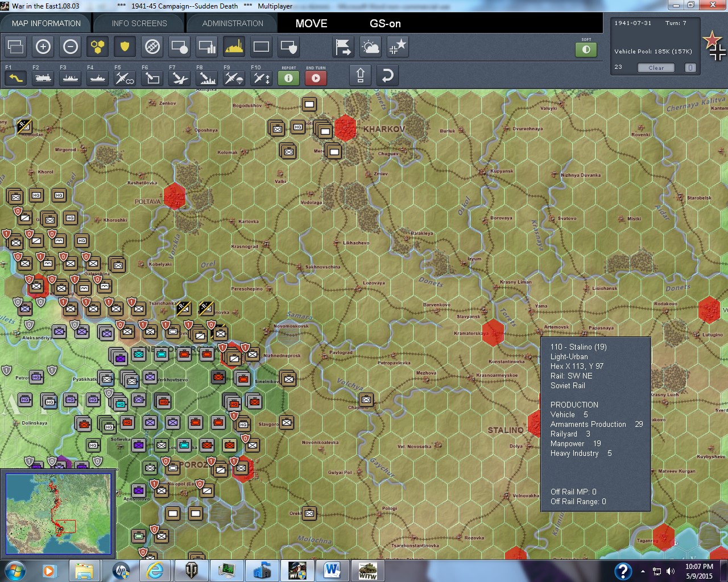Screen dimensions: 728x582
Task: Select the F3 naval transport icon
Action: [x=69, y=77]
